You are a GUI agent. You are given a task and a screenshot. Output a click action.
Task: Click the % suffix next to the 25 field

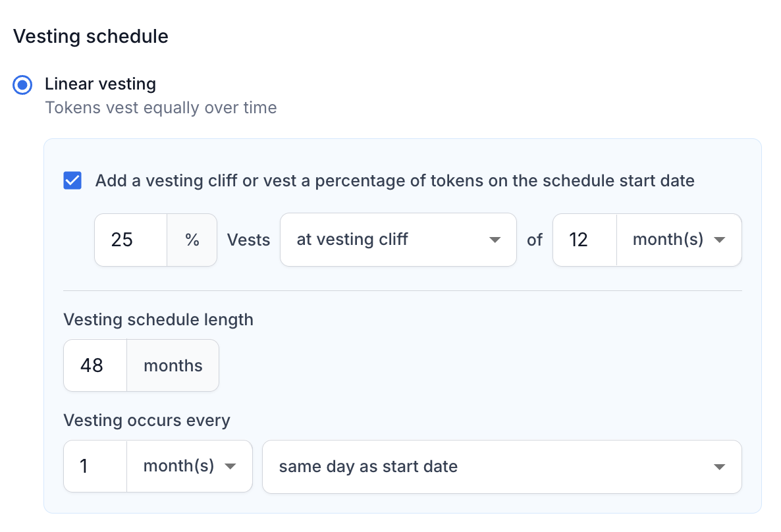coord(192,240)
